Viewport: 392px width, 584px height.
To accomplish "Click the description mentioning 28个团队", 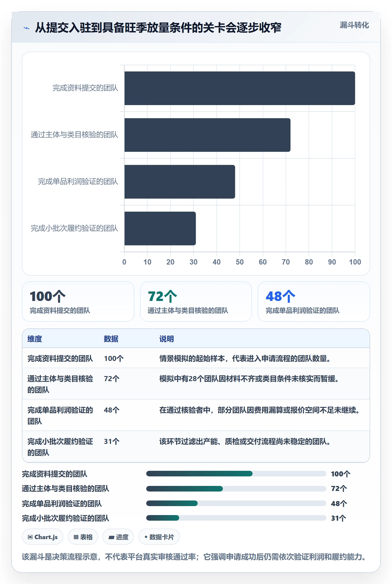I will tap(249, 379).
